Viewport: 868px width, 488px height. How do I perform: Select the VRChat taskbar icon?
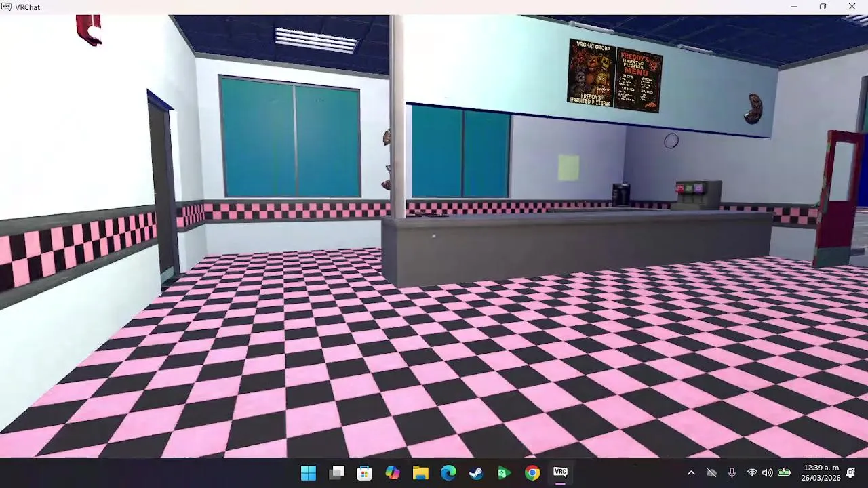pyautogui.click(x=560, y=472)
